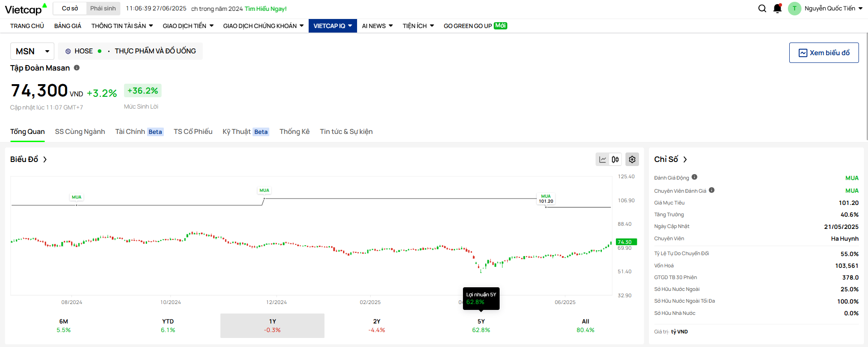
Task: Select the Cơ sở market toggle
Action: (x=70, y=9)
